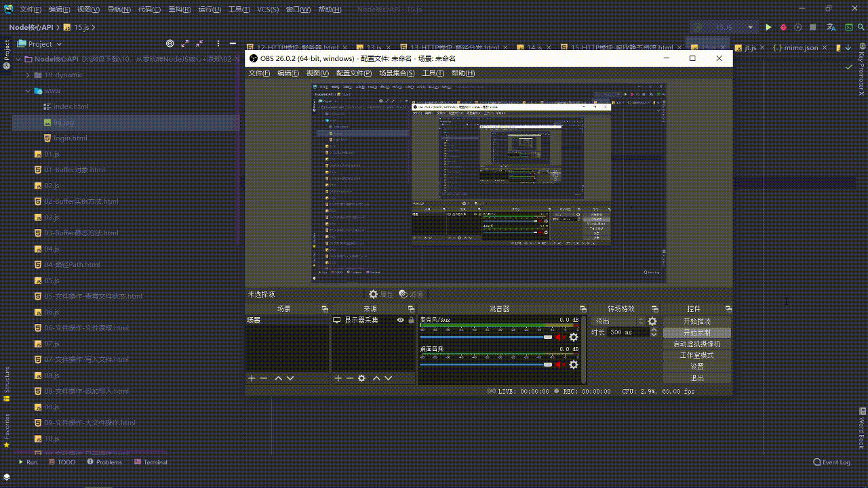
Task: Click locate target icon in Project panel
Action: pyautogui.click(x=170, y=43)
